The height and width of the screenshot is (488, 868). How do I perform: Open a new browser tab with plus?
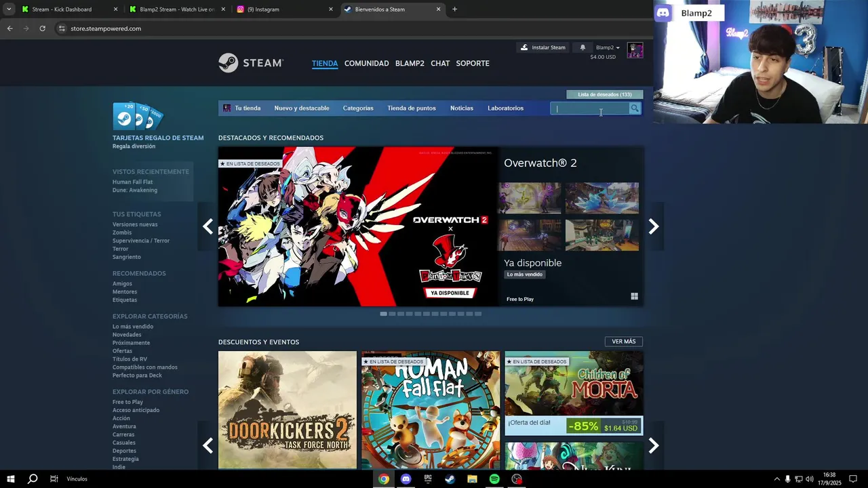click(x=454, y=9)
